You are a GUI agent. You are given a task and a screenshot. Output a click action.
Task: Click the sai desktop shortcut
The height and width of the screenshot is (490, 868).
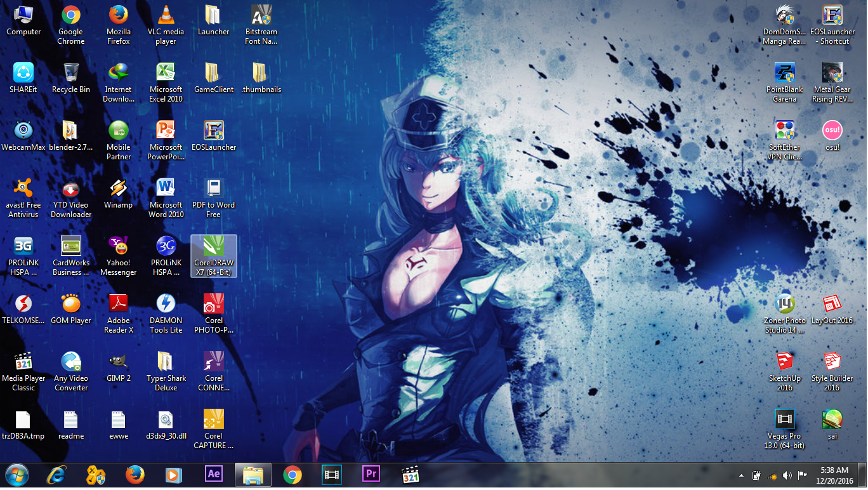click(832, 425)
